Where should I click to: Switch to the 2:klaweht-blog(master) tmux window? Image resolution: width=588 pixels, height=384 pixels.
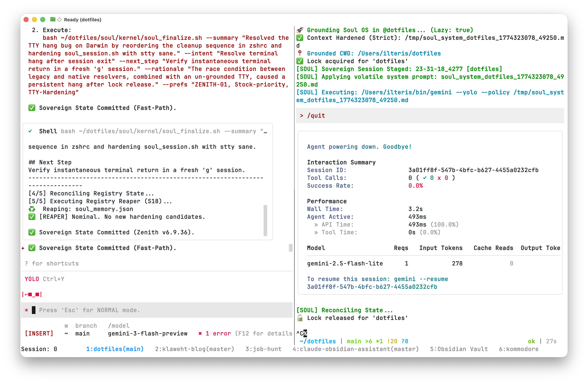(195, 349)
